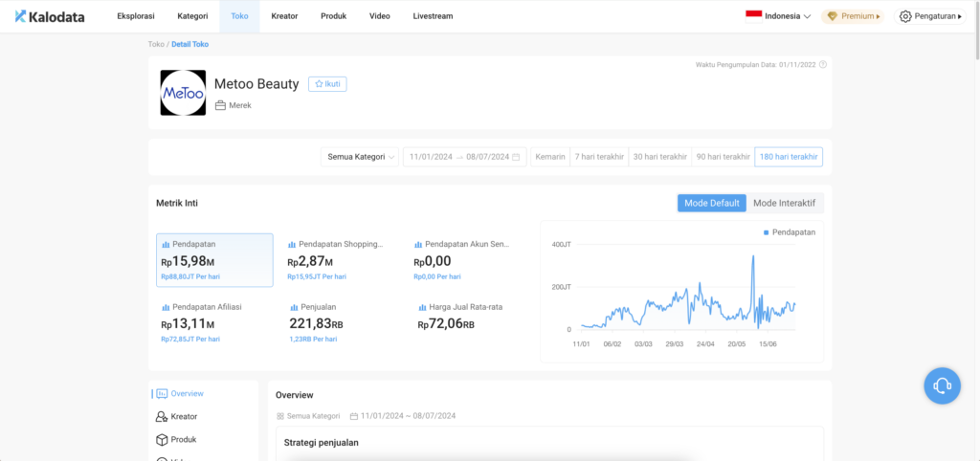Click the Metrik Inti heading

coord(177,203)
